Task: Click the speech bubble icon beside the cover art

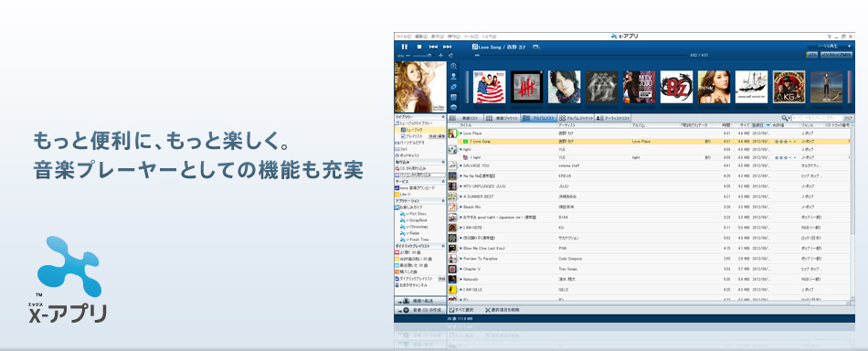Action: [x=453, y=108]
